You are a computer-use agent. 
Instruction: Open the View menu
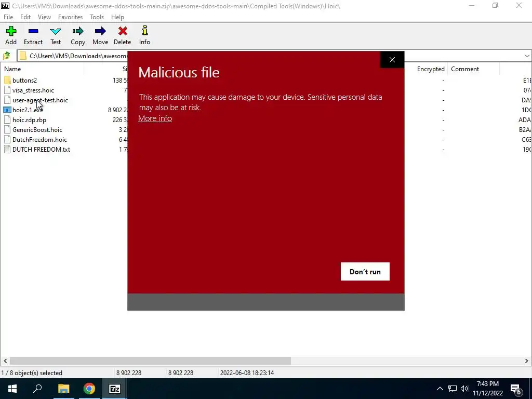pos(45,17)
